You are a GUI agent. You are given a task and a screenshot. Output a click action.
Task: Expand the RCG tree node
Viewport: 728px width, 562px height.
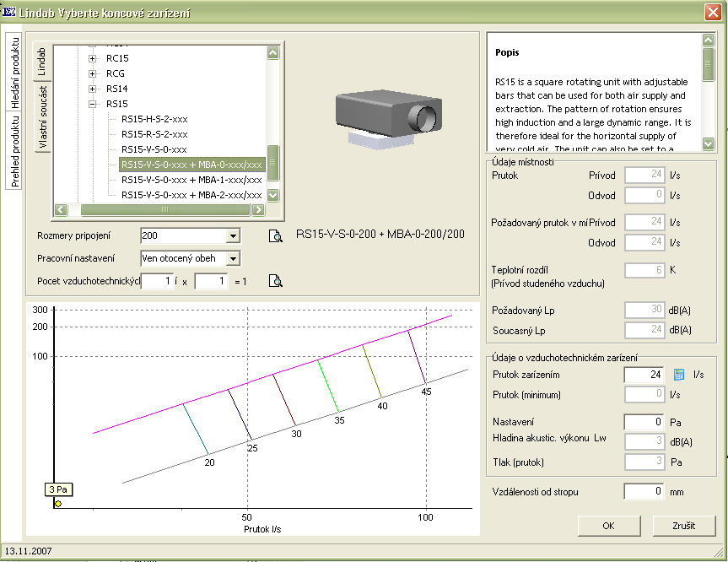coord(93,74)
